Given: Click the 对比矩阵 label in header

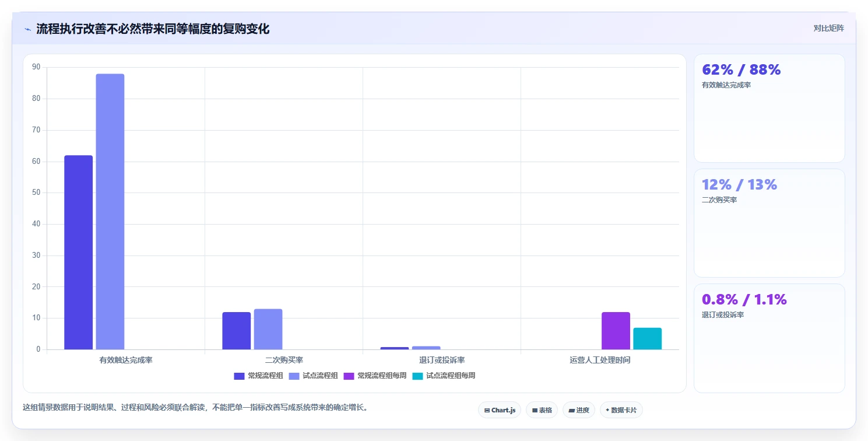Looking at the screenshot, I should (828, 28).
